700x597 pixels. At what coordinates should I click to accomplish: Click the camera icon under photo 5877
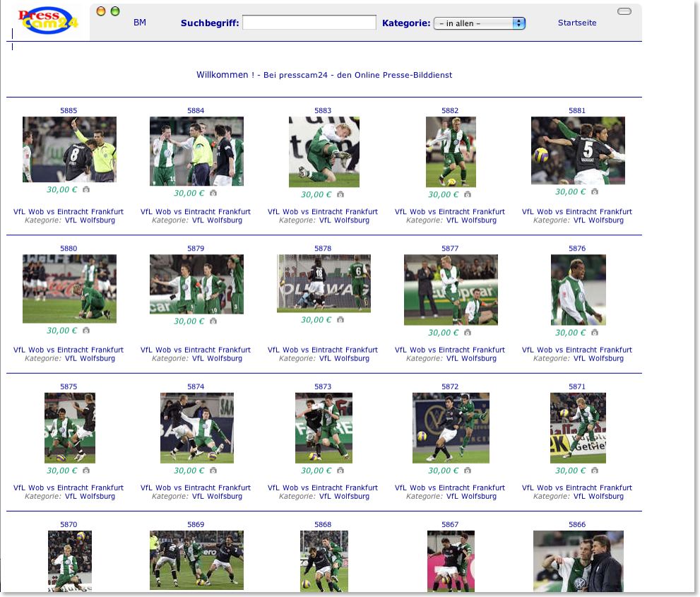[x=468, y=333]
